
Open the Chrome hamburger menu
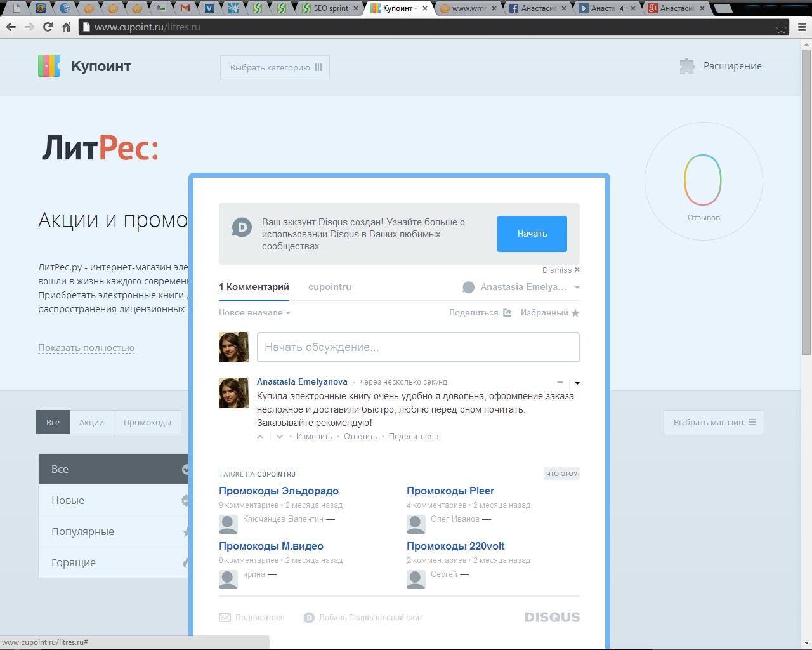(x=802, y=27)
